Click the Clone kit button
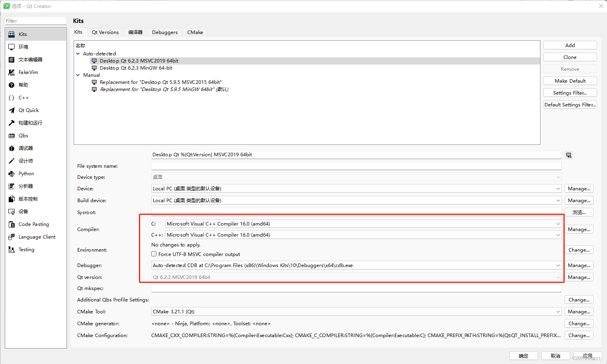The image size is (607, 364). point(570,57)
